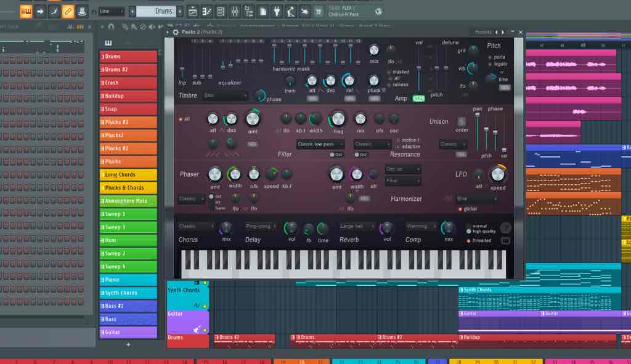Screen dimensions: 631x364
Task: Open the browser tree icon
Action: (249, 12)
